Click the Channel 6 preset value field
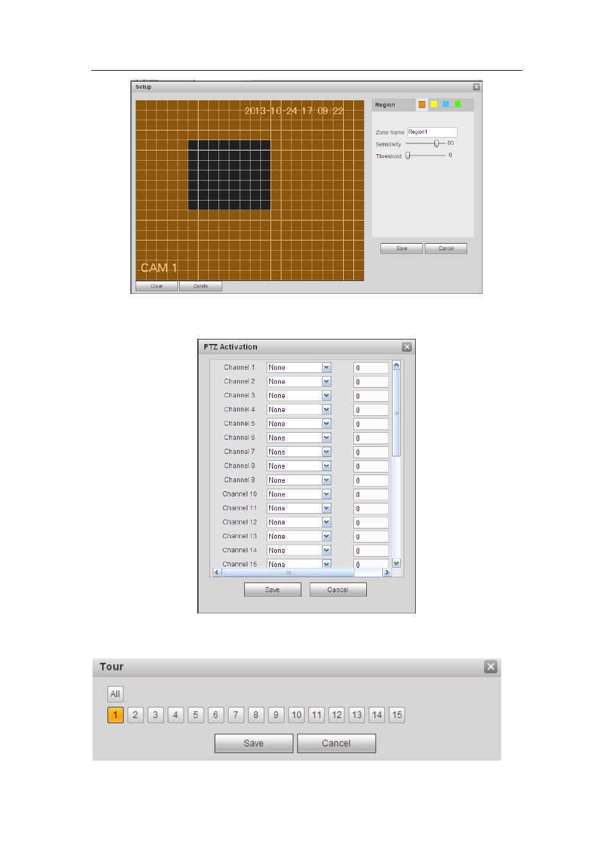The image size is (613, 868). [x=371, y=438]
